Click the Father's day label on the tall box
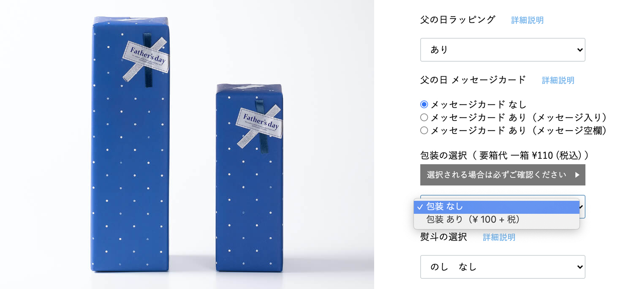This screenshot has height=289, width=644. (x=146, y=57)
